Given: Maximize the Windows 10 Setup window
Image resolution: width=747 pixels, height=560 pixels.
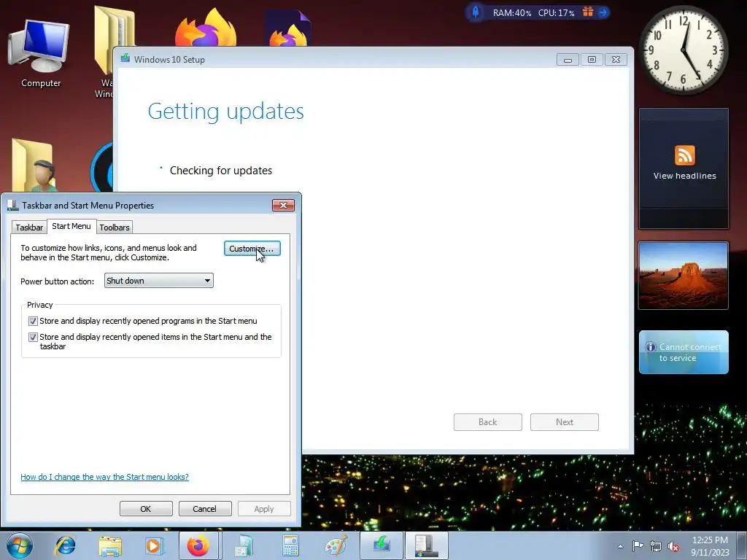Looking at the screenshot, I should click(x=592, y=60).
